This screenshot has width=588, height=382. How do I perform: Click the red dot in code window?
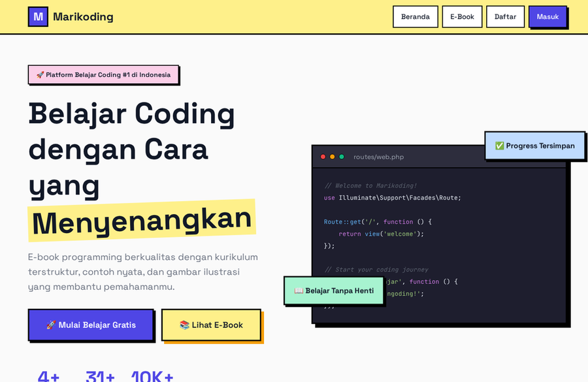pos(323,157)
